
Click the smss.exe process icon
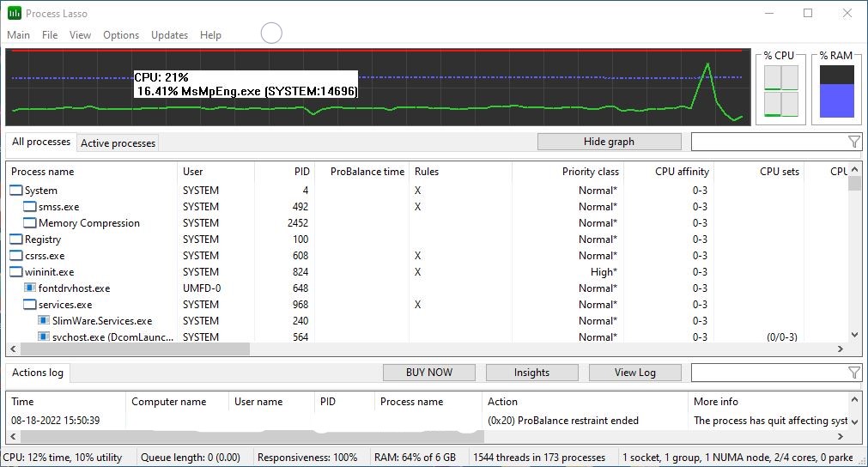tap(30, 206)
